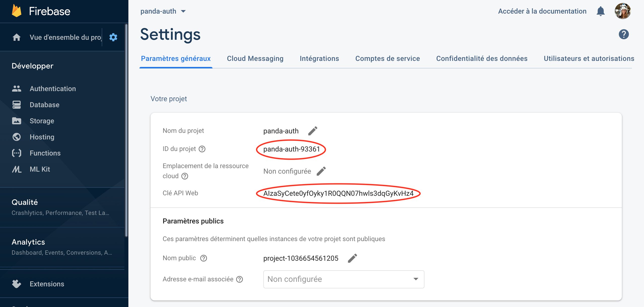Open Extensions from the sidebar
Image resolution: width=644 pixels, height=307 pixels.
47,284
